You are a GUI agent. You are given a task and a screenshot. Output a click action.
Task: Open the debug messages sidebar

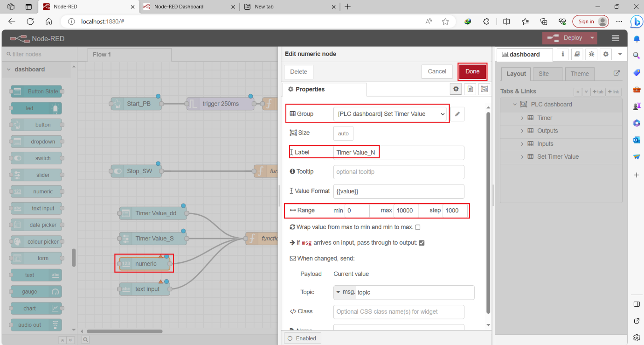click(591, 54)
